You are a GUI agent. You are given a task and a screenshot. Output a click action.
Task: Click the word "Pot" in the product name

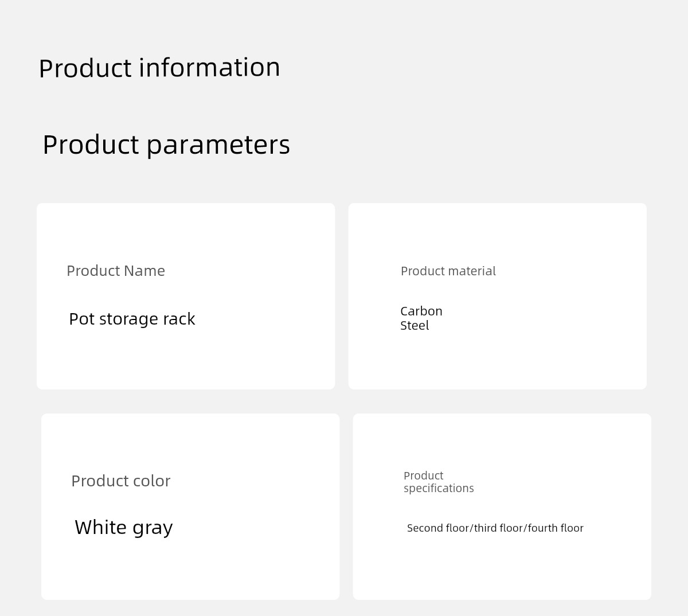coord(81,319)
